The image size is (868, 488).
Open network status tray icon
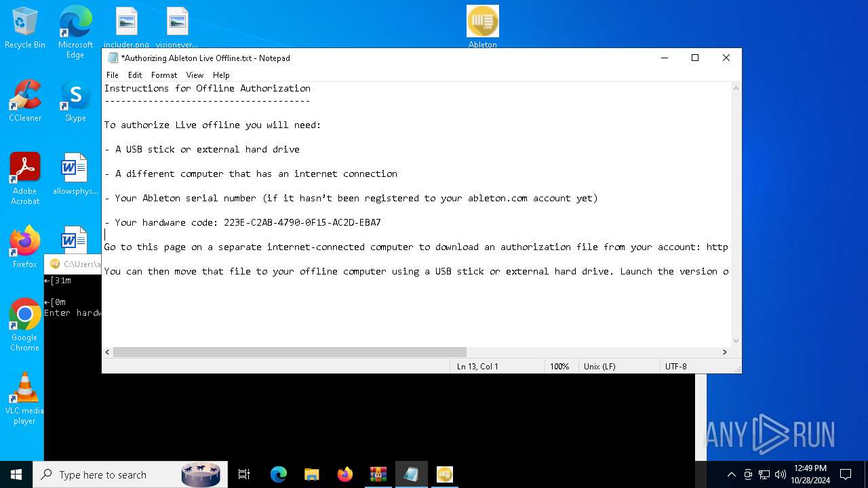click(x=764, y=474)
